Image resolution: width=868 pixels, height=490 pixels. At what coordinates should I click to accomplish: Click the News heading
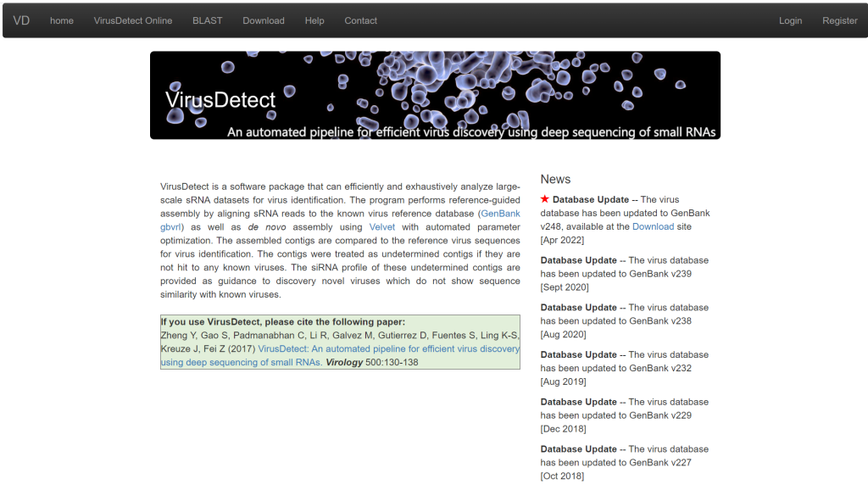tap(555, 180)
